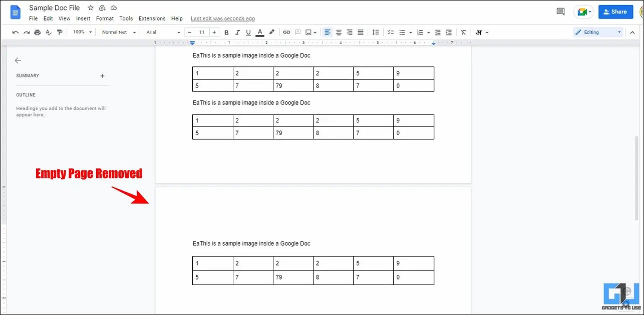Screen dimensions: 644x315
Task: Star the Sample Doc File
Action: (x=91, y=8)
